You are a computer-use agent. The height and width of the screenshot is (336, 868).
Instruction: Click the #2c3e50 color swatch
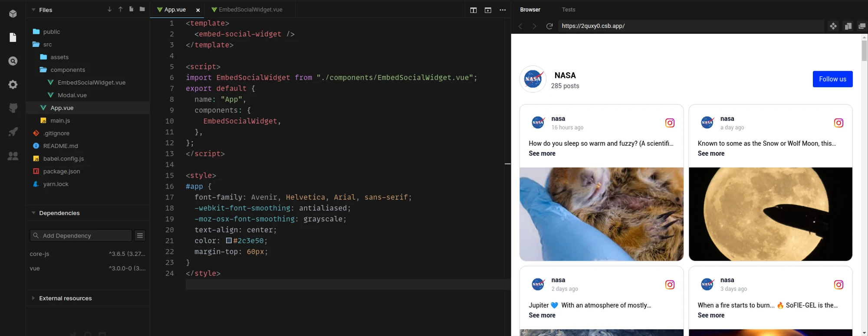pos(229,241)
